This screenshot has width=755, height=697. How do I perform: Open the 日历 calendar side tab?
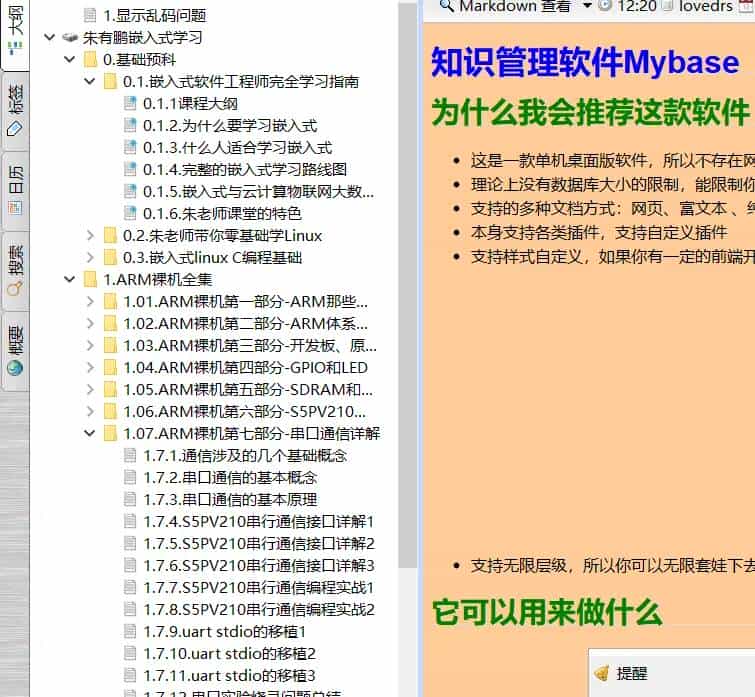click(15, 191)
